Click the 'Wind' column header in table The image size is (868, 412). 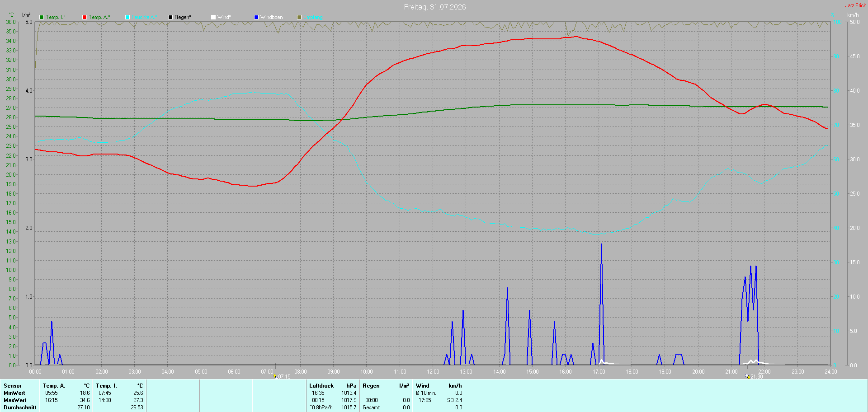coord(423,386)
